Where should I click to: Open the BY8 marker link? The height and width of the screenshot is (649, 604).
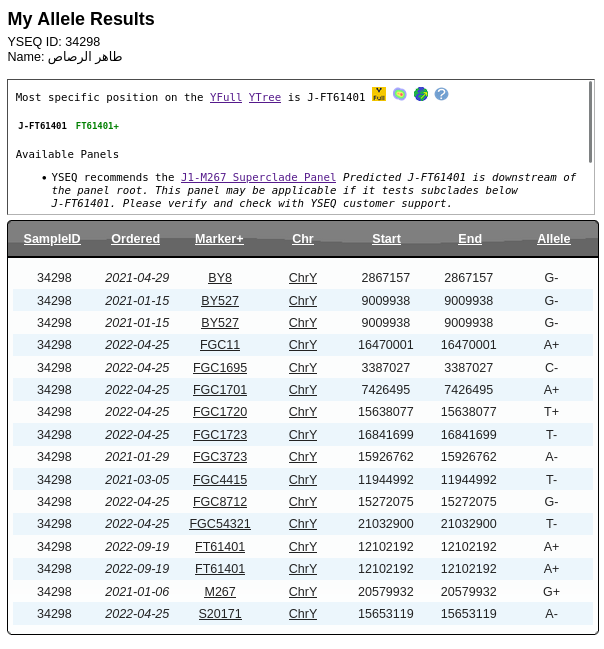coord(220,278)
